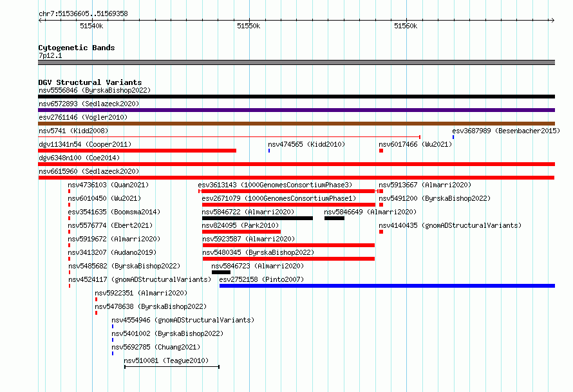Select the blue esv2752158 variant bar

tap(388, 286)
